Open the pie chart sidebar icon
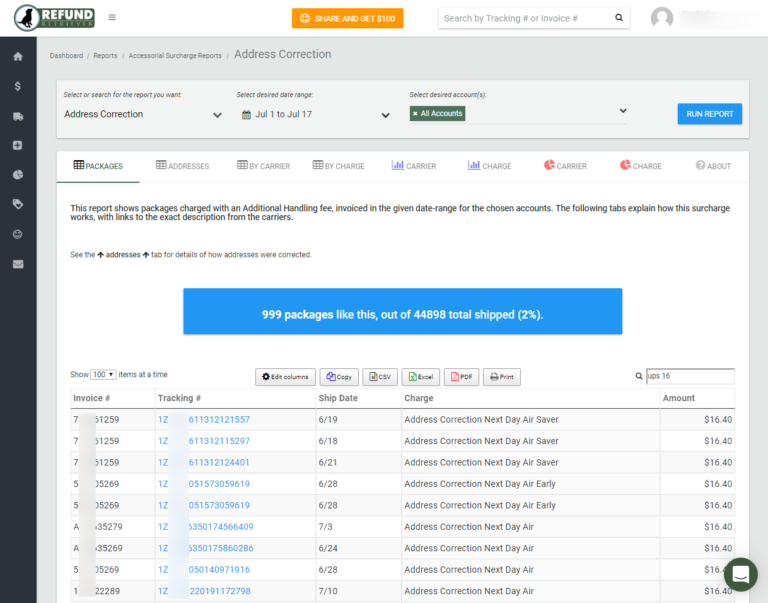Image resolution: width=768 pixels, height=603 pixels. coord(18,175)
